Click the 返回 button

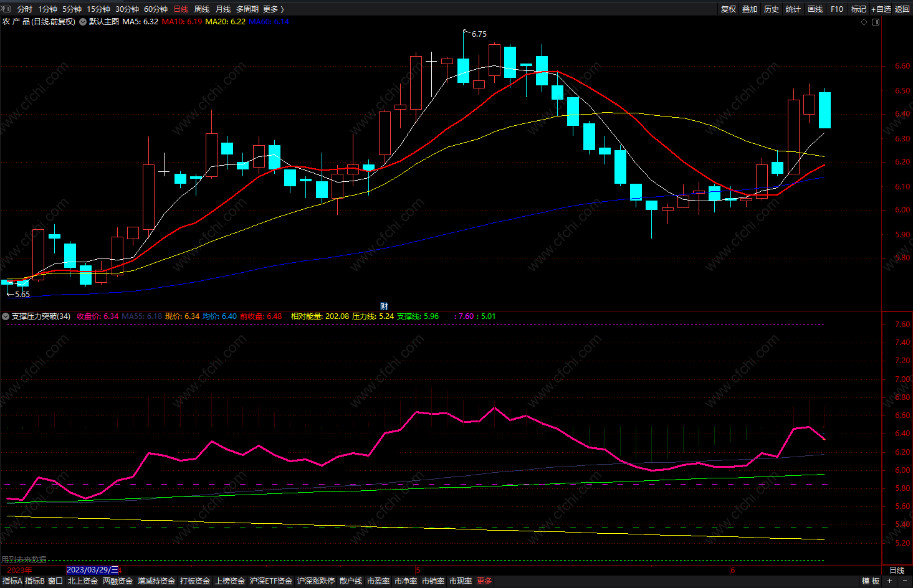tap(902, 9)
